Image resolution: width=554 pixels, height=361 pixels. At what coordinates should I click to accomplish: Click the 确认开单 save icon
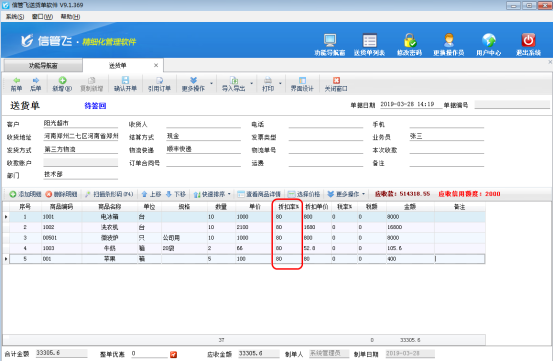[x=125, y=81]
